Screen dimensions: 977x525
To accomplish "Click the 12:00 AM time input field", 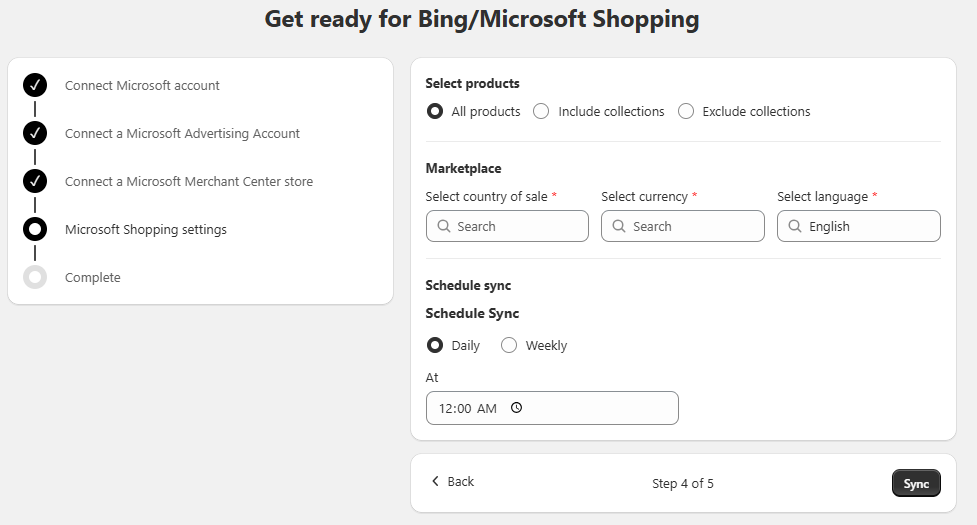I will (x=552, y=408).
